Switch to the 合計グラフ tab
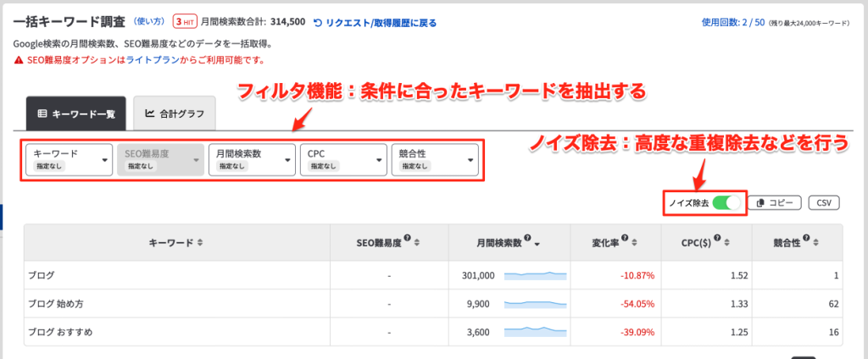This screenshot has width=868, height=359. (x=174, y=113)
